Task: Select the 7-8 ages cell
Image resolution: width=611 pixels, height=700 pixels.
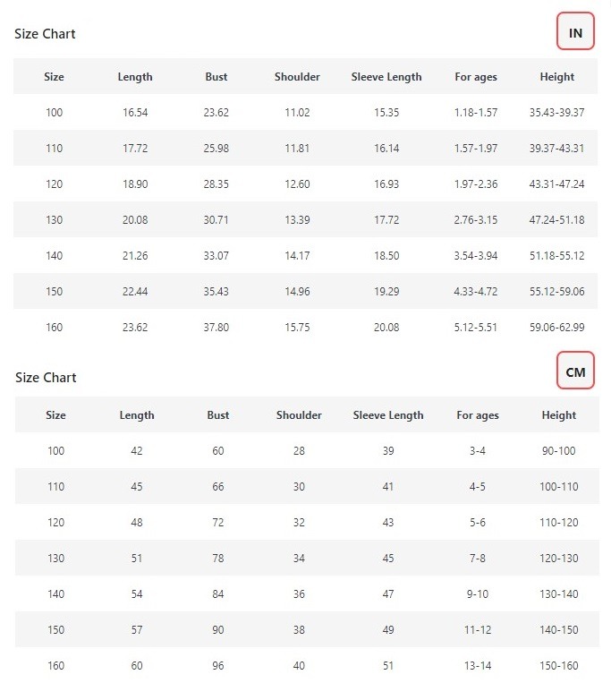Action: tap(478, 559)
